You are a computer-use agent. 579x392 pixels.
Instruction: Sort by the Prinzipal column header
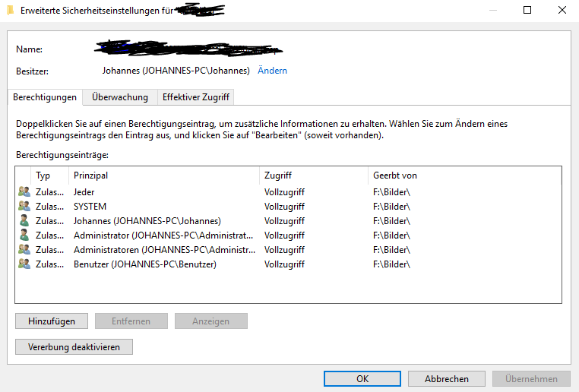(x=164, y=175)
